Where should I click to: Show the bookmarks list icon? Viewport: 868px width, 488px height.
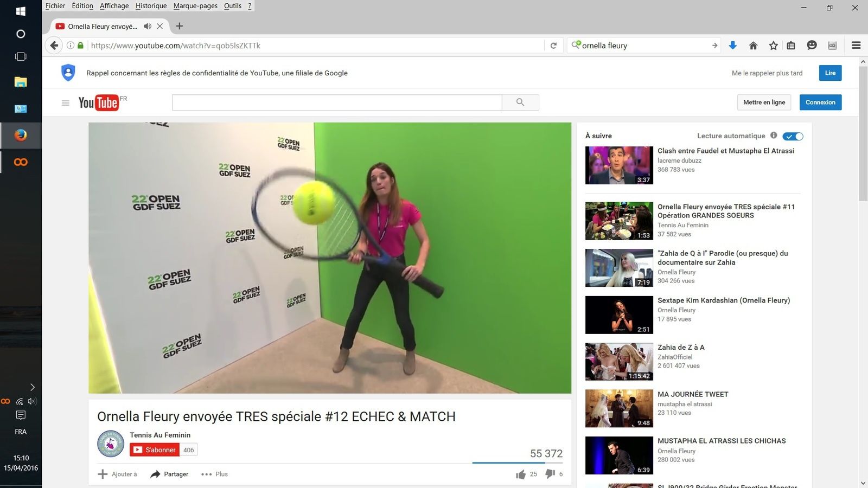coord(791,46)
